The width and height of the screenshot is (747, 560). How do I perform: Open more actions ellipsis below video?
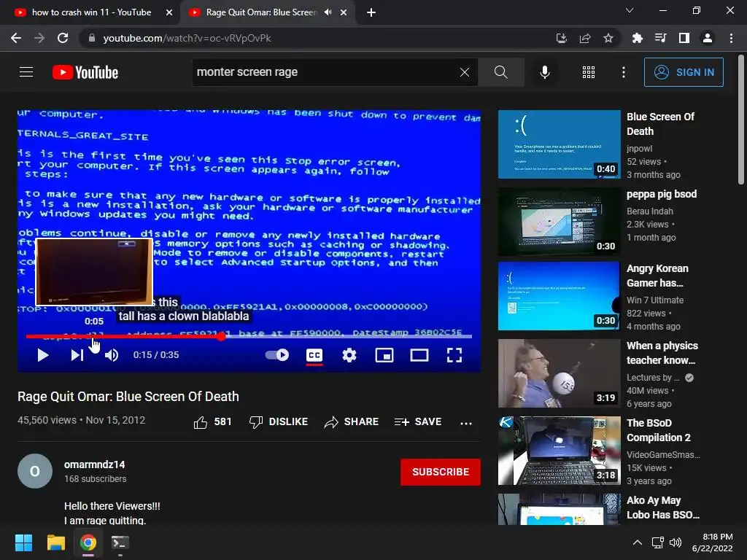[466, 423]
